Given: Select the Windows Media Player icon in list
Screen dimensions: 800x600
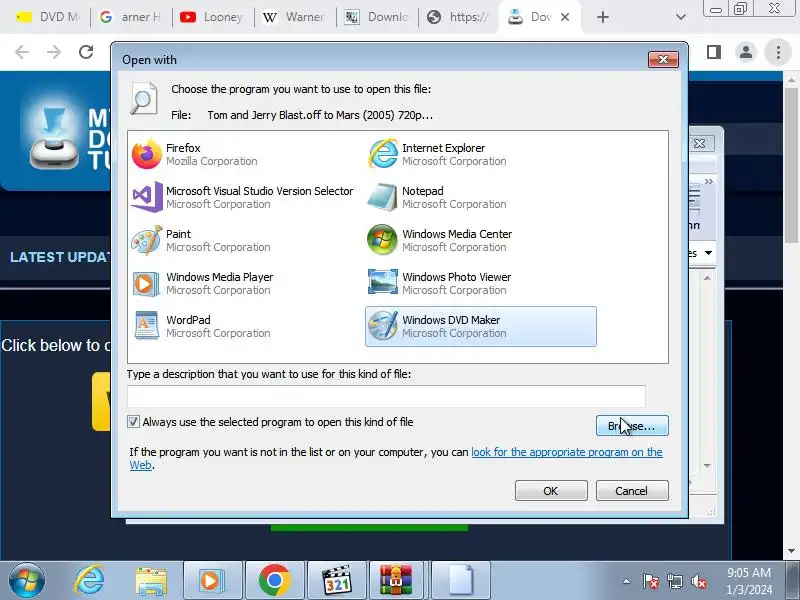Looking at the screenshot, I should pos(147,283).
